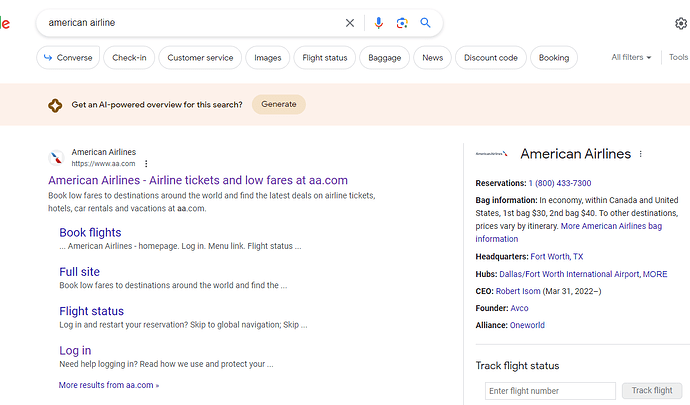The width and height of the screenshot is (690, 405).
Task: Click More results from aa.com
Action: click(x=109, y=385)
